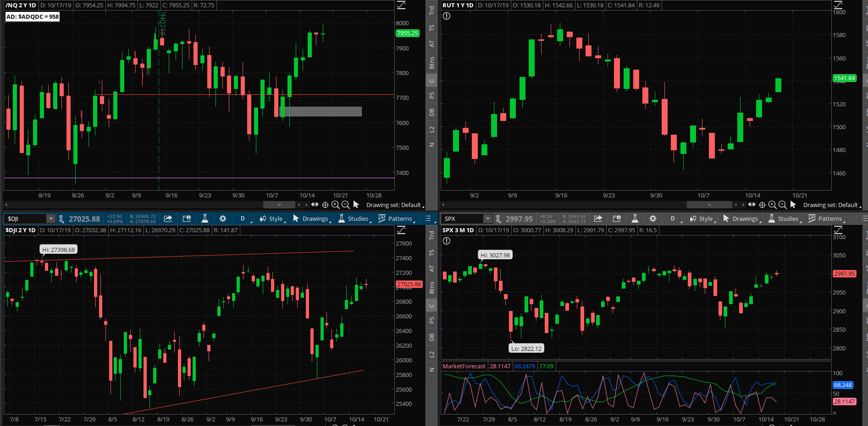Open the AT side tab next to the /NQ chart
This screenshot has width=868, height=426.
(x=431, y=44)
